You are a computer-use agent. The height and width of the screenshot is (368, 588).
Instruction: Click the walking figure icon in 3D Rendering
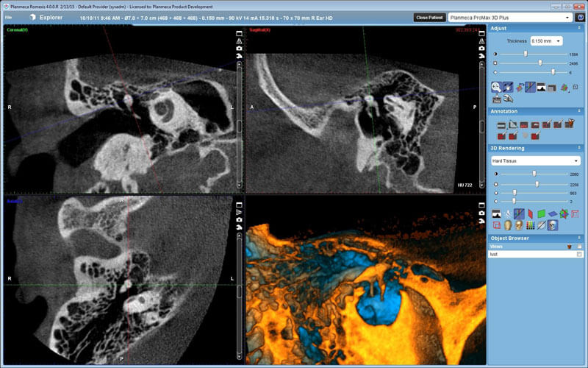[x=507, y=214]
